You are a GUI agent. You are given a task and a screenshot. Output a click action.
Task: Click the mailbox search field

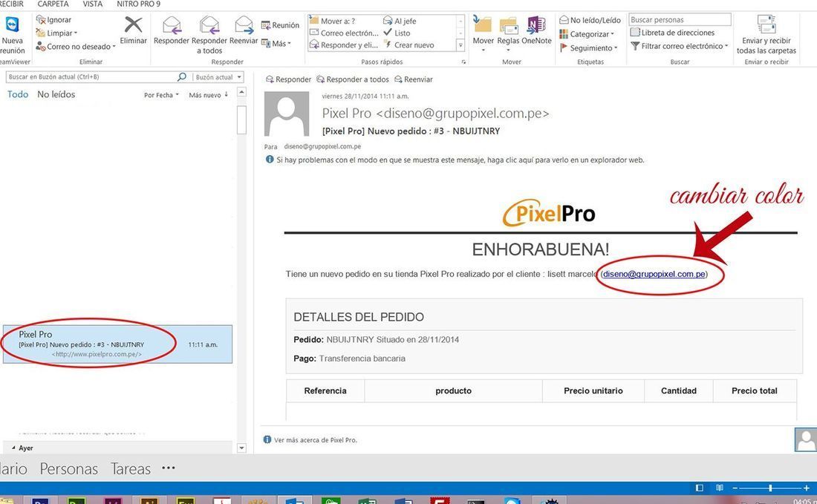click(x=91, y=76)
